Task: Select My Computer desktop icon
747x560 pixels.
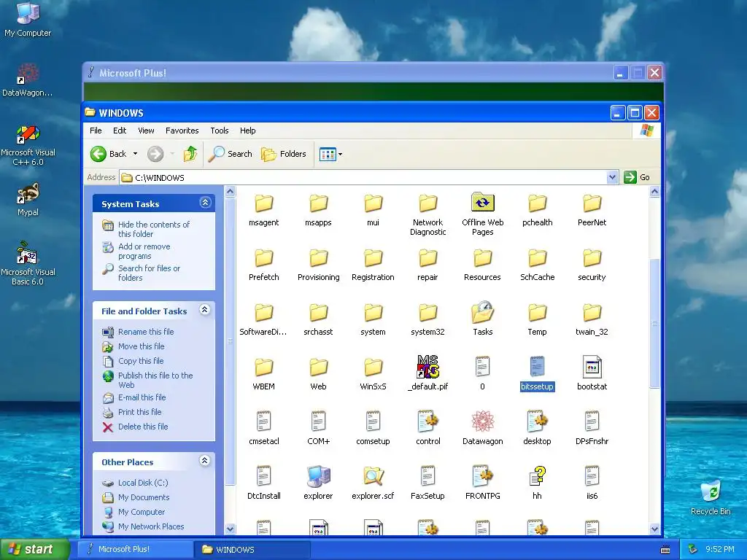Action: pos(28,20)
